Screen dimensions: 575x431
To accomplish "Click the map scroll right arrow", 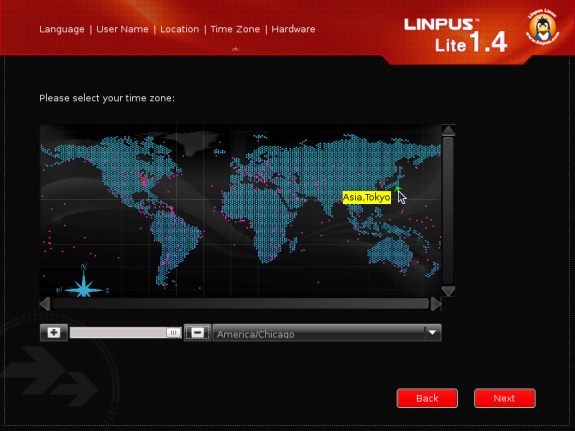I will coord(436,304).
